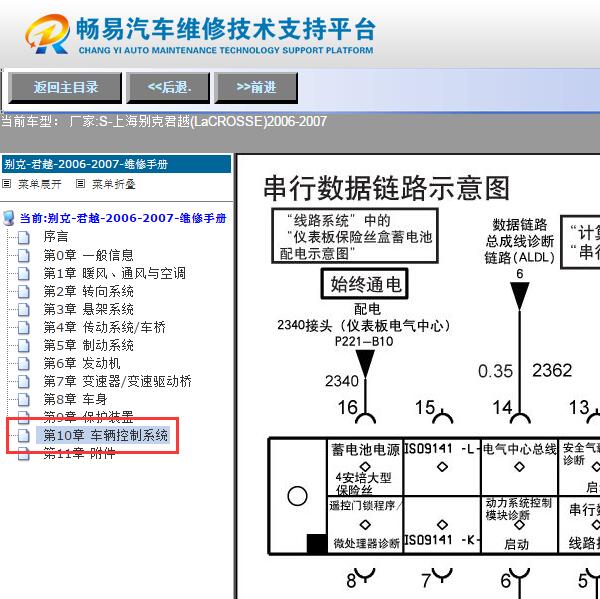Click page icon next to 第2章

click(24, 292)
